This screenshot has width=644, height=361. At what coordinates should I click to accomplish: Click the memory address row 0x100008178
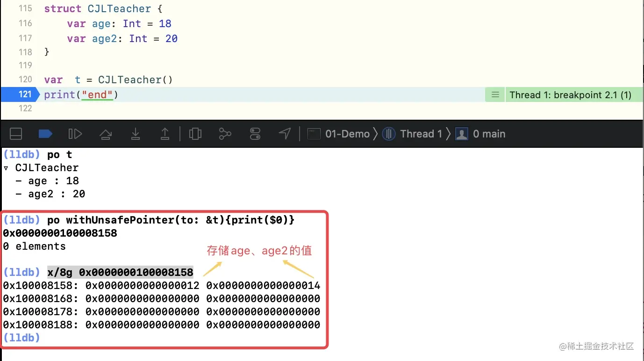point(162,311)
